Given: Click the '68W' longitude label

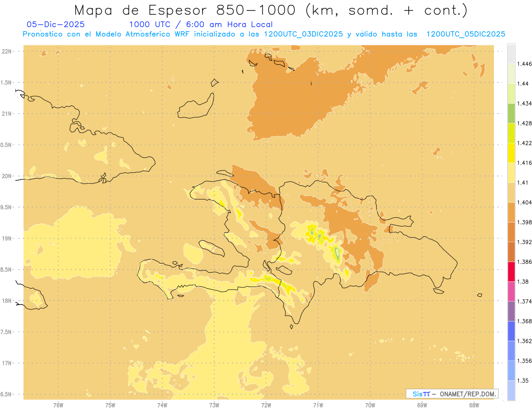Looking at the screenshot, I should [474, 405].
